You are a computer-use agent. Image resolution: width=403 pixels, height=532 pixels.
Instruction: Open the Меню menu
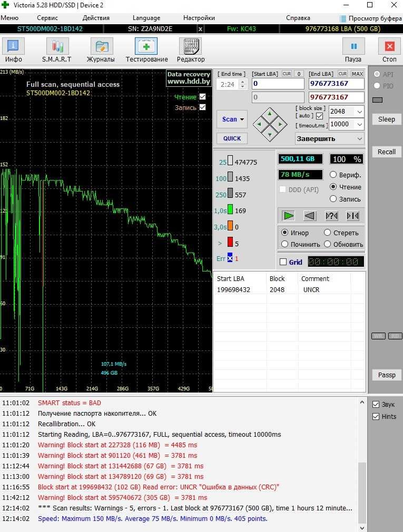[9, 18]
